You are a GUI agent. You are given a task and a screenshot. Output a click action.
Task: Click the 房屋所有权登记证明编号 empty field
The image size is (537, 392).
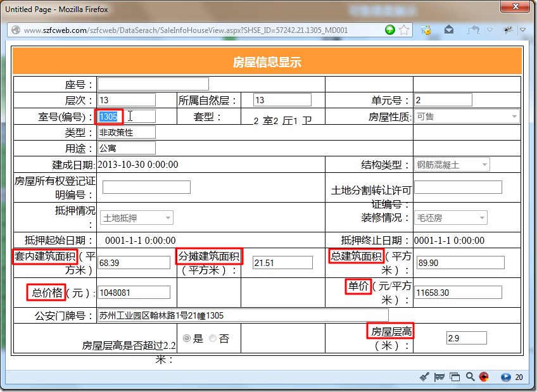click(146, 187)
